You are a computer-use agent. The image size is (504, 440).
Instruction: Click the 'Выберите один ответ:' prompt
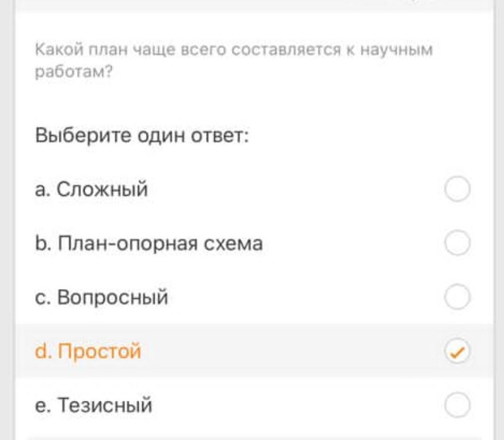(142, 136)
